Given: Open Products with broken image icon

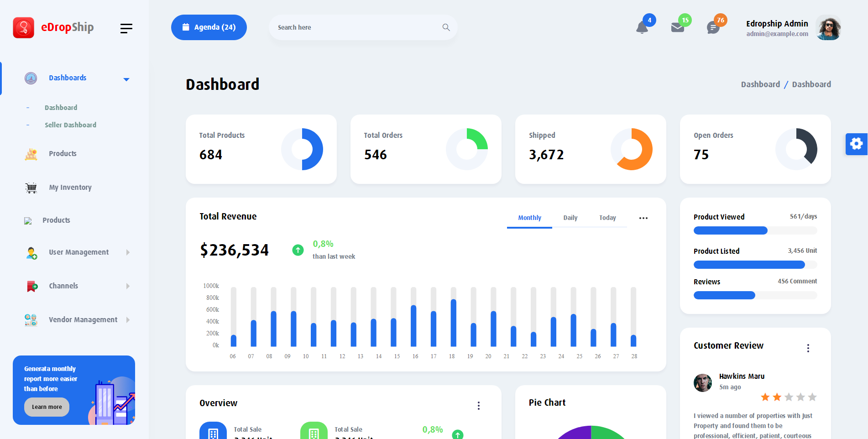Looking at the screenshot, I should point(56,220).
